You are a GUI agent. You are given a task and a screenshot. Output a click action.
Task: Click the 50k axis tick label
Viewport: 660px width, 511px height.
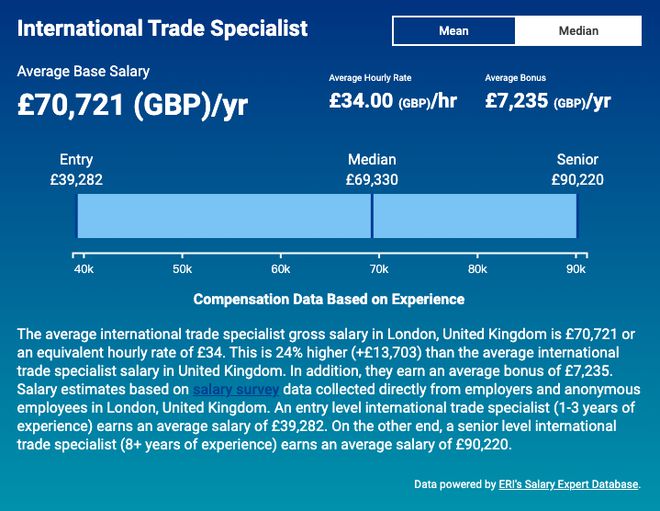(182, 269)
